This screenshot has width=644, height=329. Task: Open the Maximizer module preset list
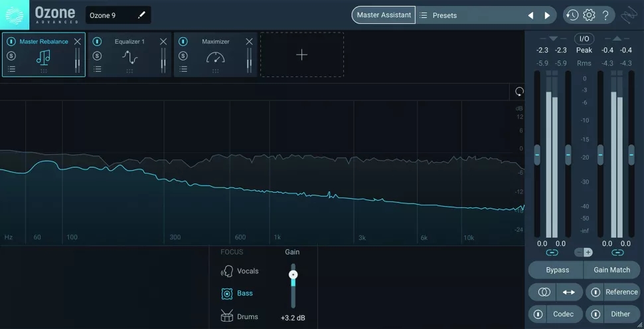(x=183, y=69)
